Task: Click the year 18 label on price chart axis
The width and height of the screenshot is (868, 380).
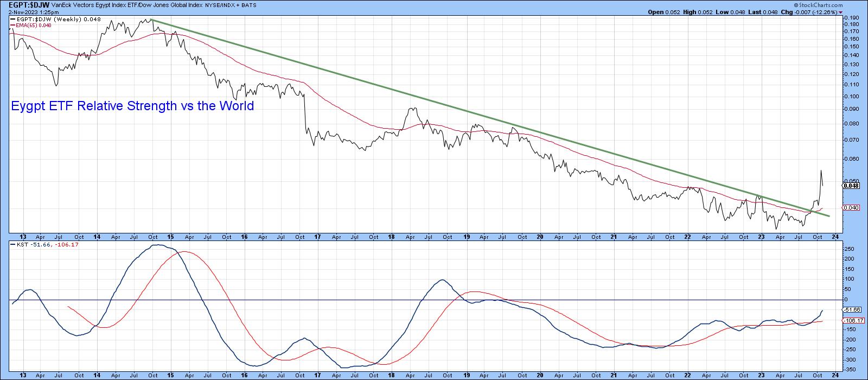Action: [x=392, y=237]
